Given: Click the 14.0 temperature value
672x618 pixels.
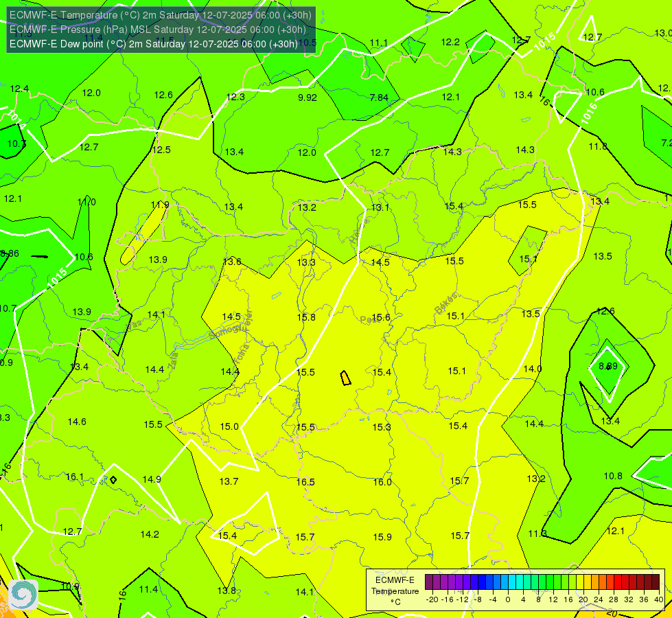Looking at the screenshot, I should (x=532, y=369).
